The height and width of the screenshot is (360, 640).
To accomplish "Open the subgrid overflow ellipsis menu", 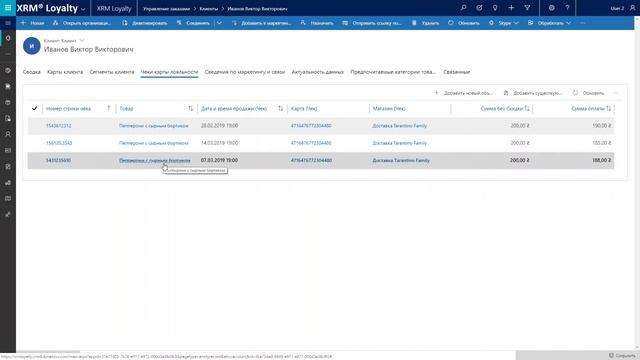I will (616, 93).
